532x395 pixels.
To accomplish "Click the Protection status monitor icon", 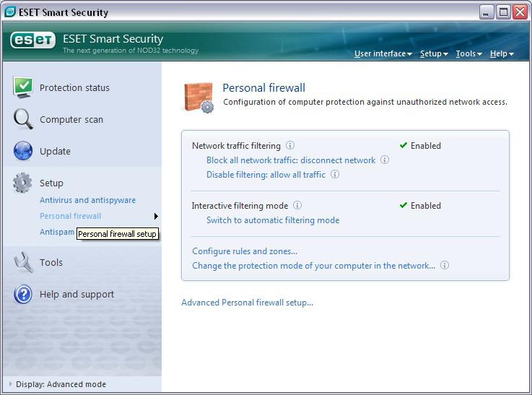I will 23,87.
